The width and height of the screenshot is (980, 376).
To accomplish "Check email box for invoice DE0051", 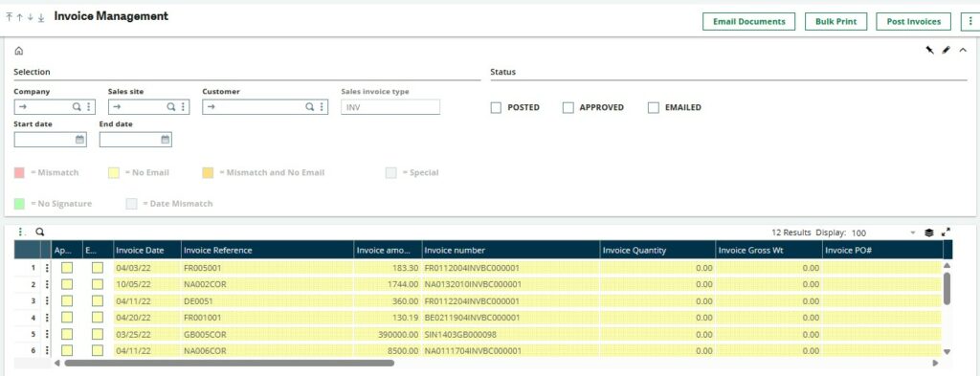I will pyautogui.click(x=98, y=301).
